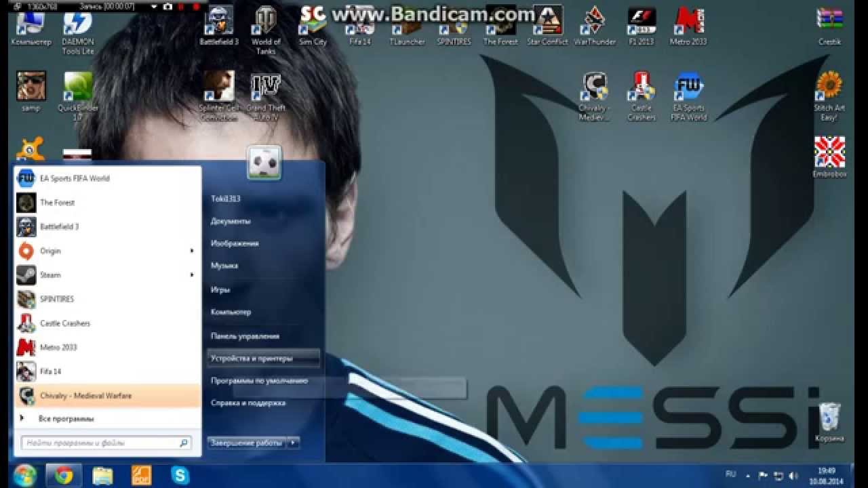Open Stitch Art Easy! desktop icon

tap(829, 96)
